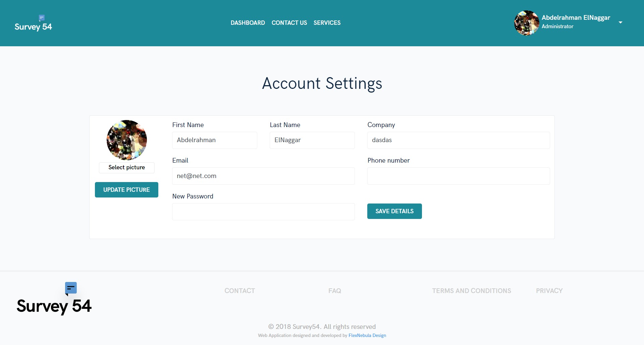The image size is (644, 345).
Task: Click the large profile picture preview
Action: (127, 140)
